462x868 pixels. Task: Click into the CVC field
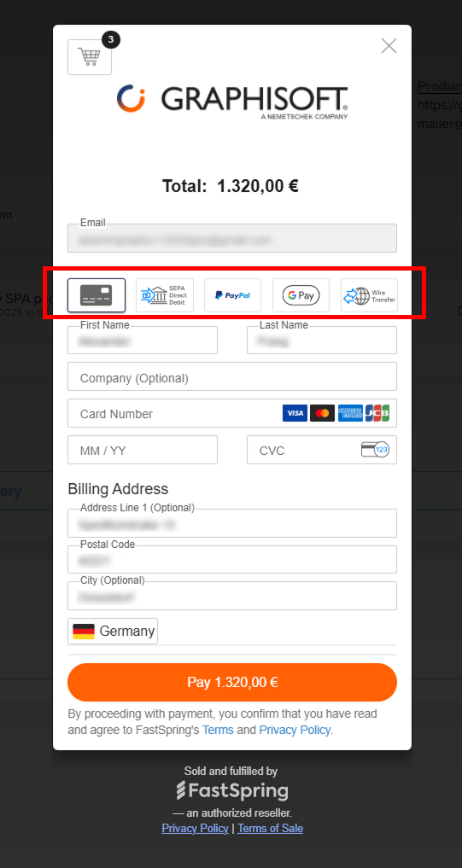pos(322,450)
